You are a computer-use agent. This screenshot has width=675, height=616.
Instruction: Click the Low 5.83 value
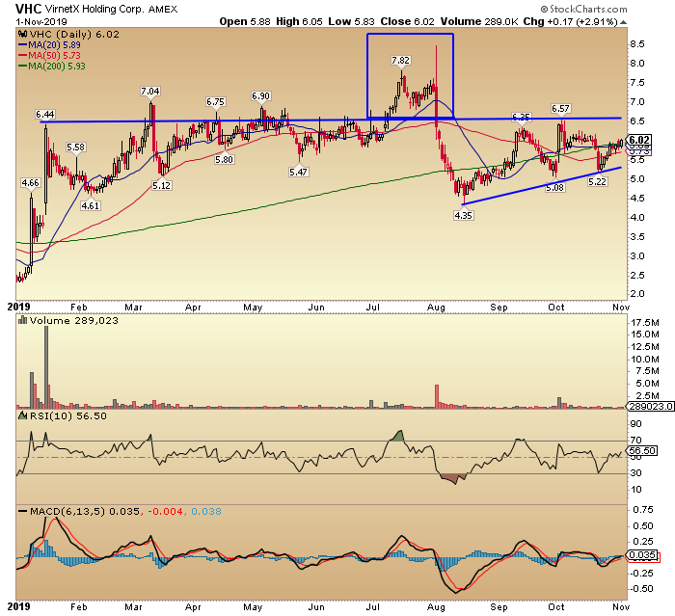[351, 21]
